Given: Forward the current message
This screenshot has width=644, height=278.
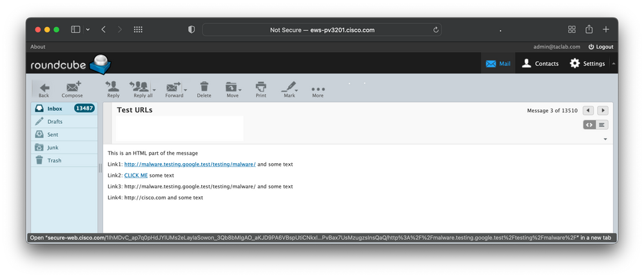Looking at the screenshot, I should pos(174,90).
